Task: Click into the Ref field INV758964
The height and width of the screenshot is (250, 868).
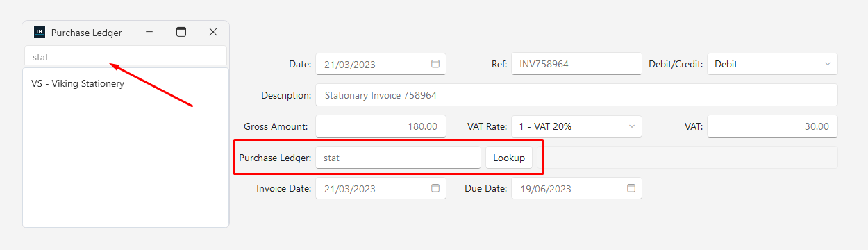Action: click(x=576, y=64)
